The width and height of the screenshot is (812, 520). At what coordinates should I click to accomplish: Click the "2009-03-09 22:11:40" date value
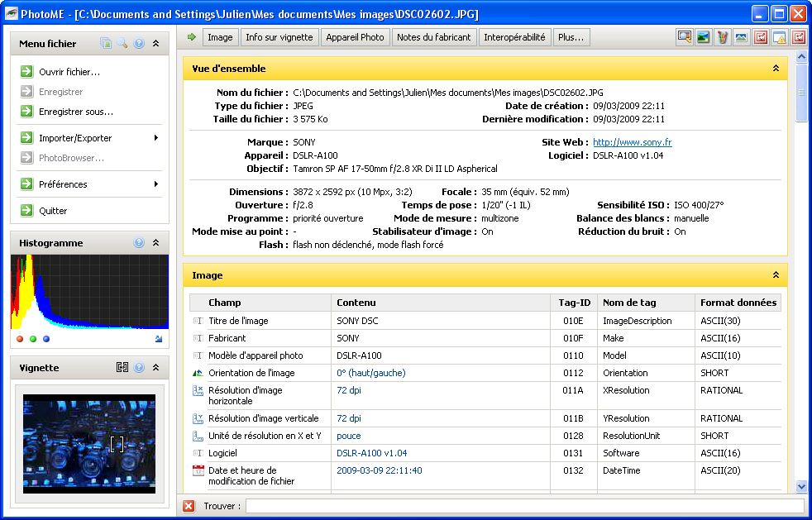point(379,470)
